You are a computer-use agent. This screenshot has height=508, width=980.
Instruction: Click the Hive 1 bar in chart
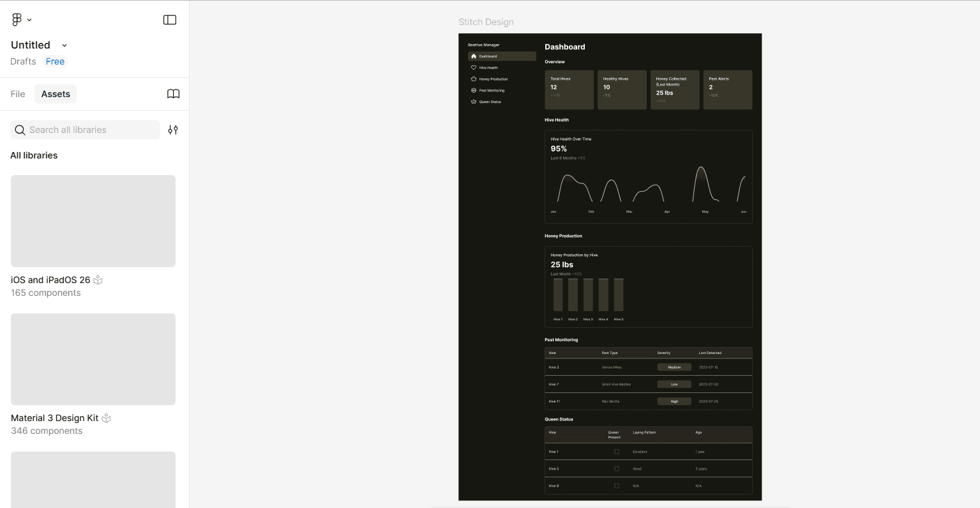pos(558,295)
